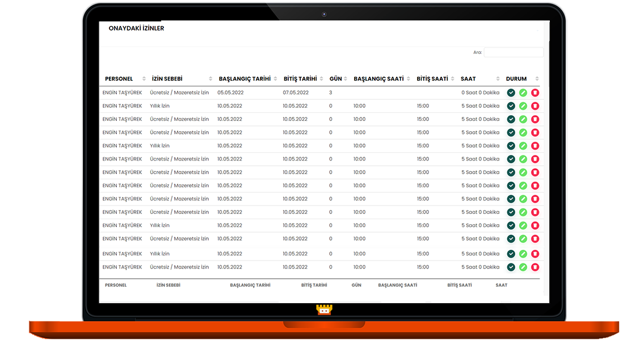This screenshot has height=340, width=644.
Task: Sort by BAŞLANGIÇ SAATİ header
Action: pyautogui.click(x=381, y=79)
